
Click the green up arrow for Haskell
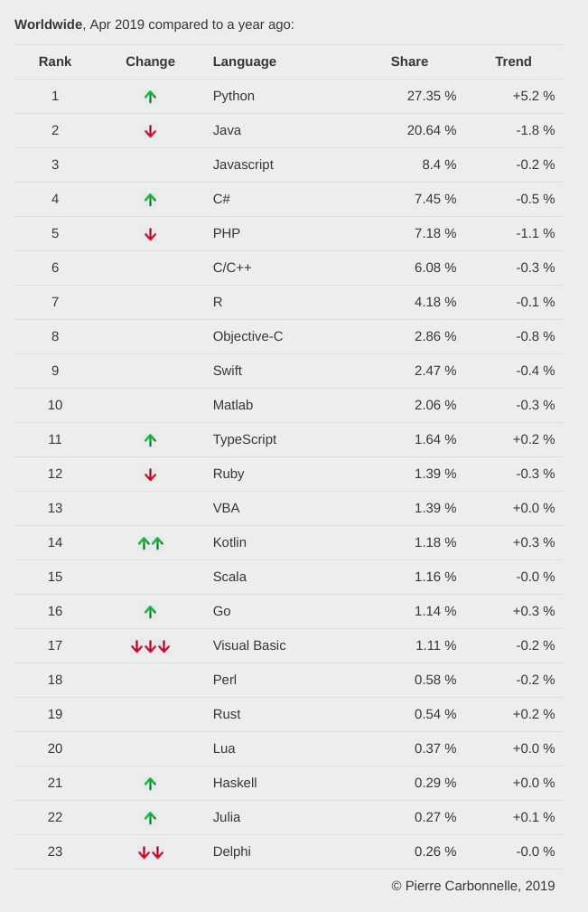(x=150, y=784)
